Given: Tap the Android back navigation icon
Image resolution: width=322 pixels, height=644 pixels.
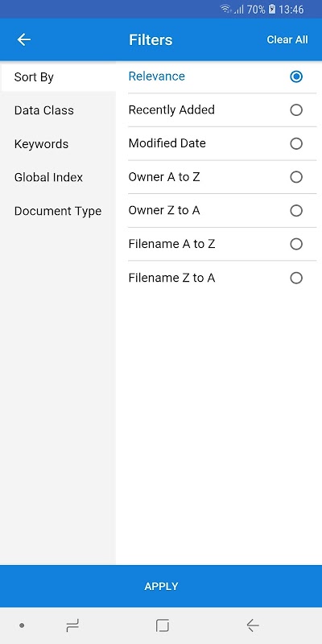Looking at the screenshot, I should pos(253,625).
